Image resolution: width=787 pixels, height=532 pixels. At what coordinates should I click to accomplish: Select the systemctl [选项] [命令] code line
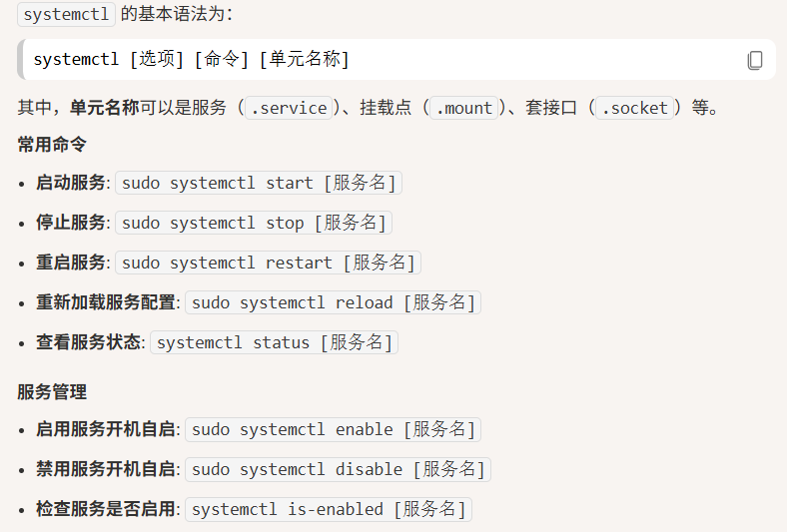pos(191,59)
